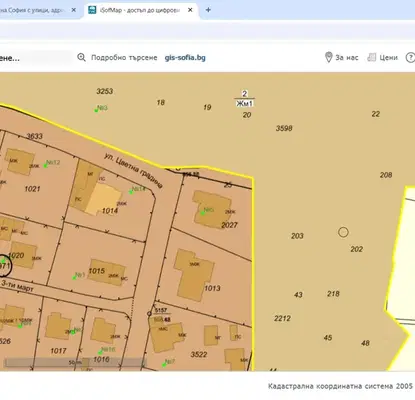
Task: Close the София с улици tab
Action: (73, 10)
